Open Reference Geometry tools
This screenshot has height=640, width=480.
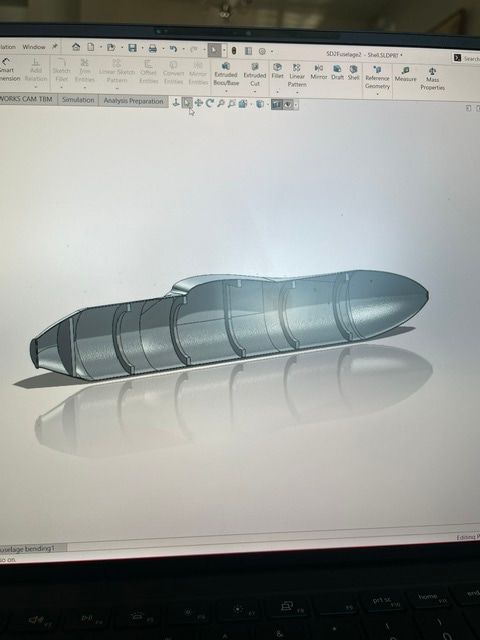377,78
